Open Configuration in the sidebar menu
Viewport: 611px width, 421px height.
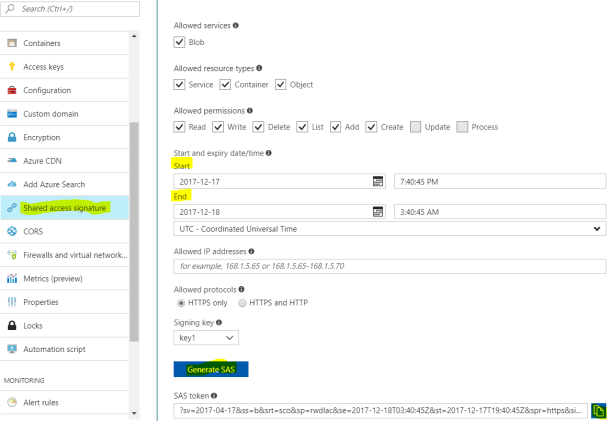[x=65, y=90]
